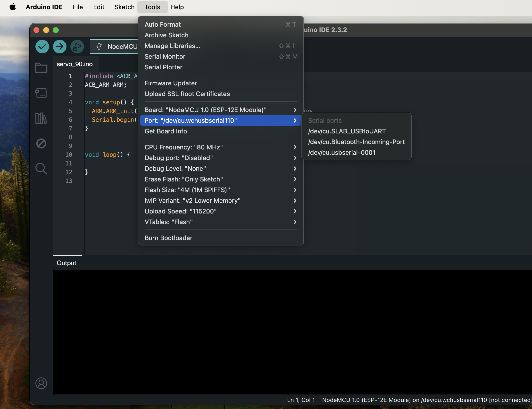Image resolution: width=532 pixels, height=409 pixels.
Task: Select Firmware Updater menu item
Action: coord(221,83)
